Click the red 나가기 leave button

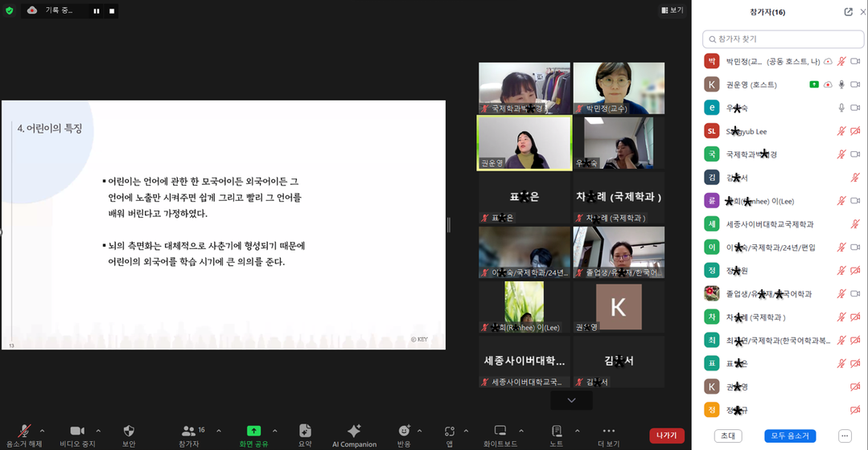tap(666, 436)
